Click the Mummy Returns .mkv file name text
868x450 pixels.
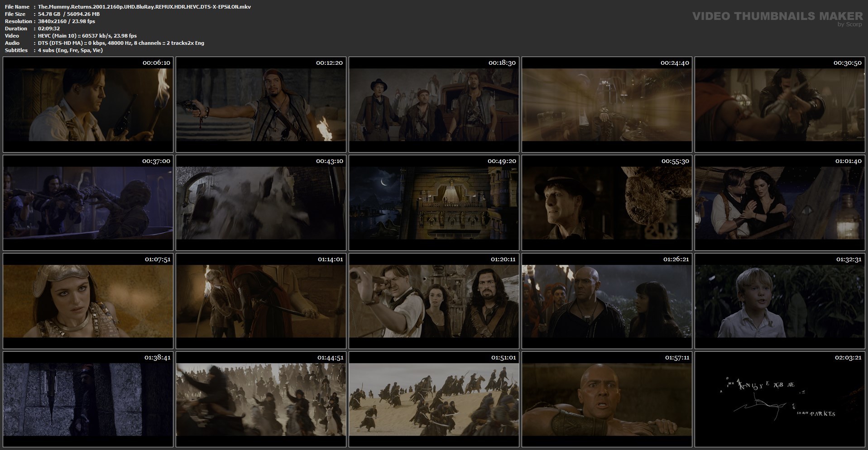[144, 7]
